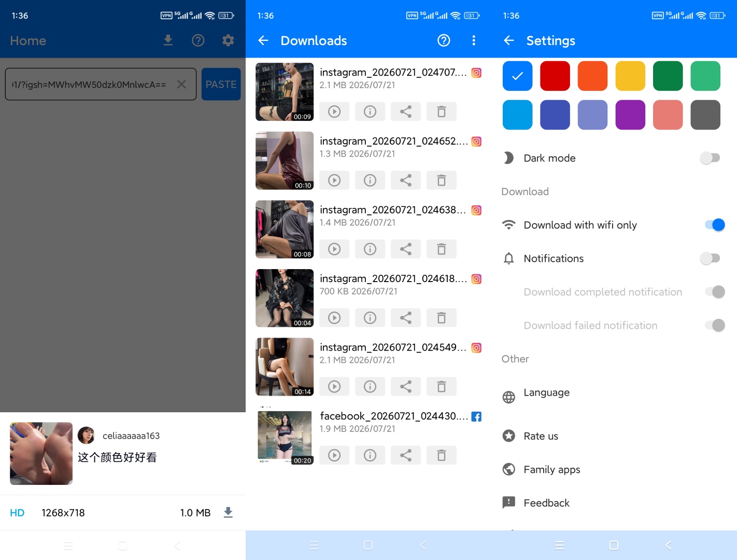The width and height of the screenshot is (737, 560).
Task: Enable Notifications toggle
Action: 710,258
